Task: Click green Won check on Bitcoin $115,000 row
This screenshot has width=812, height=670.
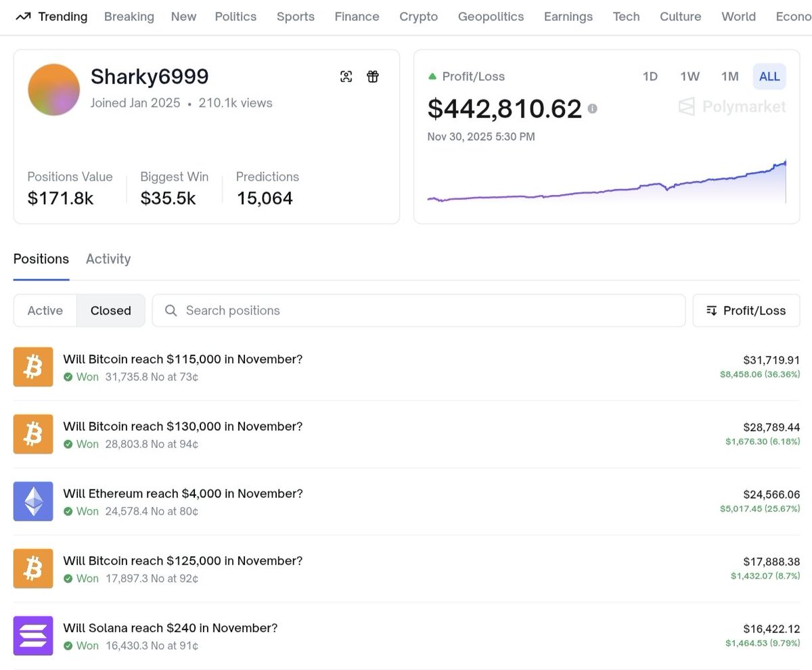Action: pos(68,377)
